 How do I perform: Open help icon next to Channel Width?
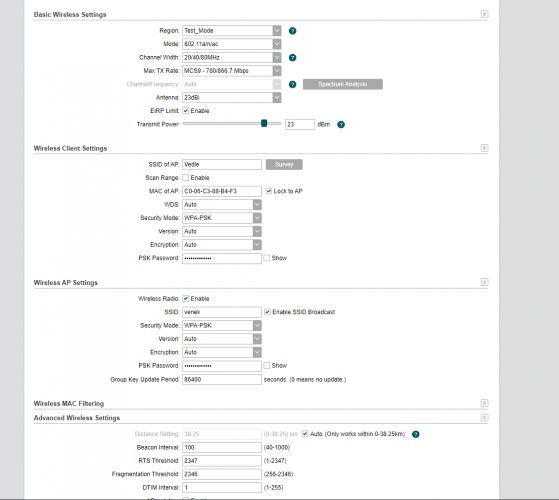click(x=292, y=58)
